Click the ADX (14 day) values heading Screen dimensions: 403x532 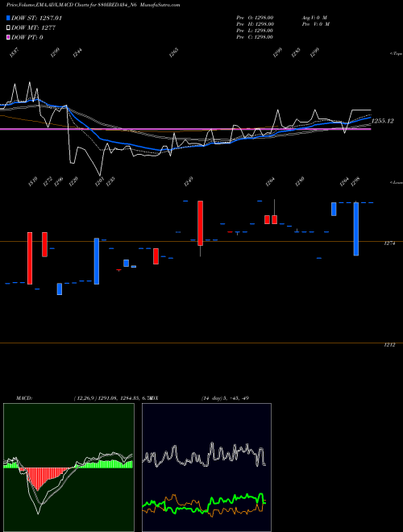coord(225,398)
